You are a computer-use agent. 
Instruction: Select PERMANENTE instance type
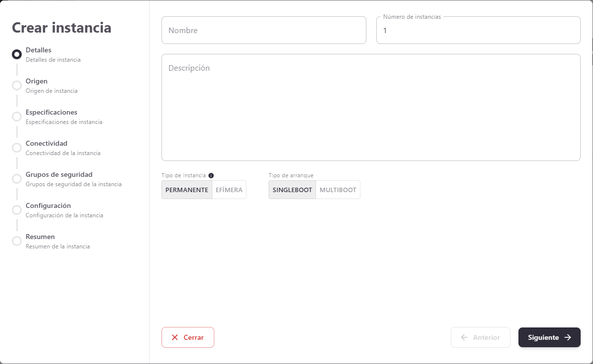(187, 190)
